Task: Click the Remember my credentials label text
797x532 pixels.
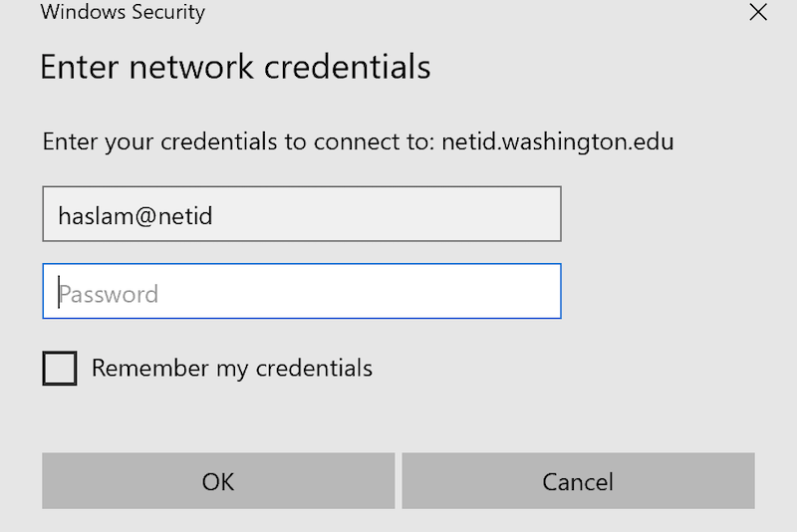Action: click(232, 368)
